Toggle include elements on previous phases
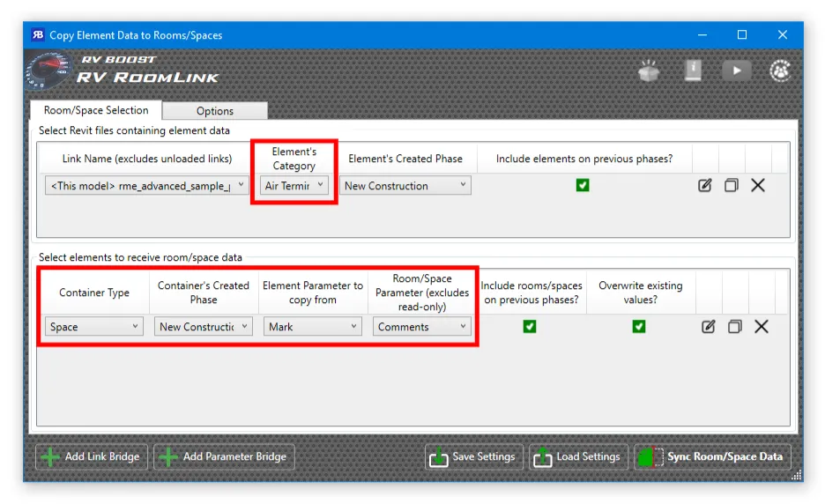 pyautogui.click(x=583, y=185)
